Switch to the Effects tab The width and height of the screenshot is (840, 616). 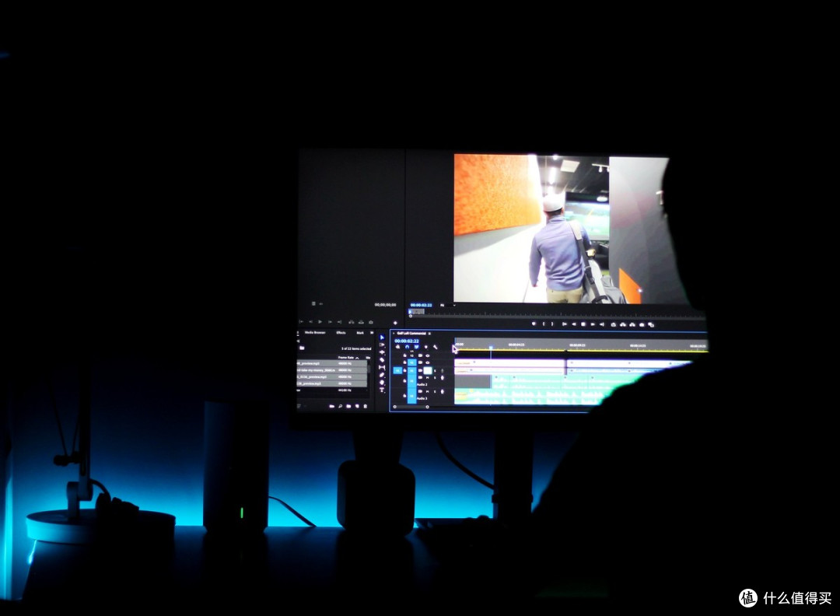point(341,333)
